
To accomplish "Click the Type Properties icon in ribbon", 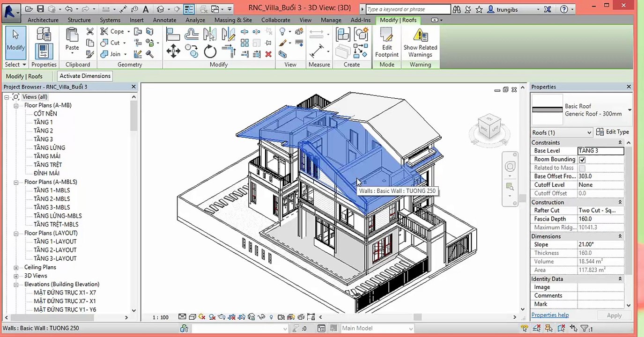I will coord(43,34).
